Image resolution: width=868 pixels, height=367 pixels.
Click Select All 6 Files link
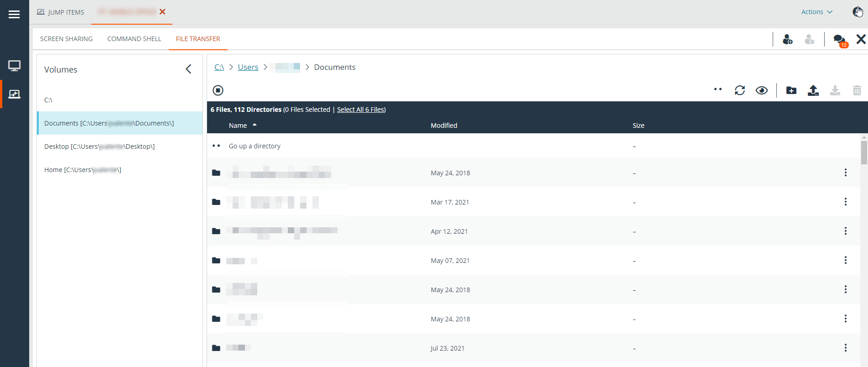[x=361, y=110]
